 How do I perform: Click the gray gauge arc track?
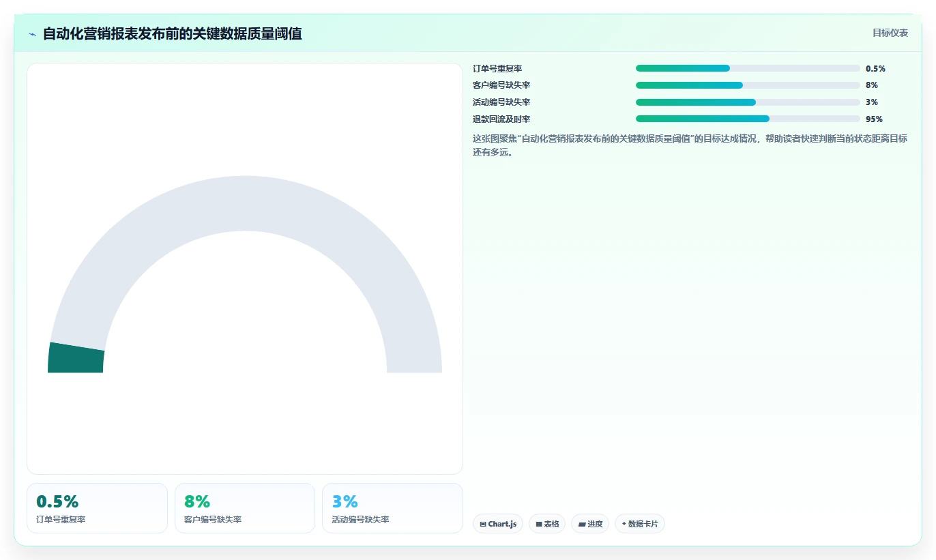coord(245,203)
